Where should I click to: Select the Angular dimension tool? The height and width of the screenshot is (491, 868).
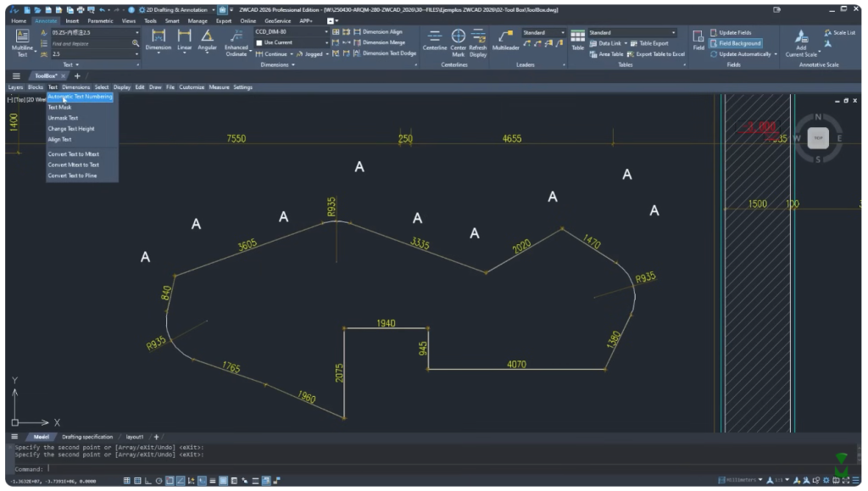207,40
